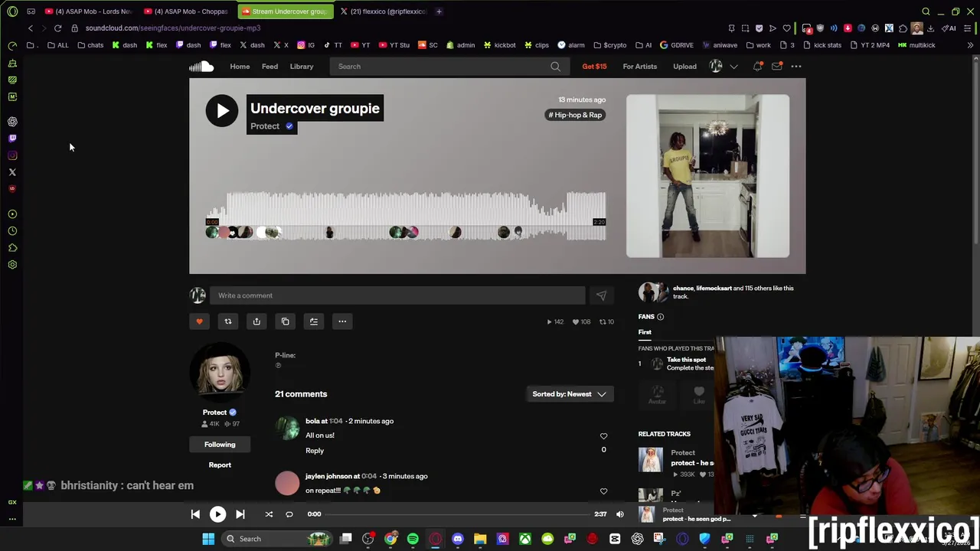Open Protect's round profile picture
980x551 pixels.
[220, 373]
